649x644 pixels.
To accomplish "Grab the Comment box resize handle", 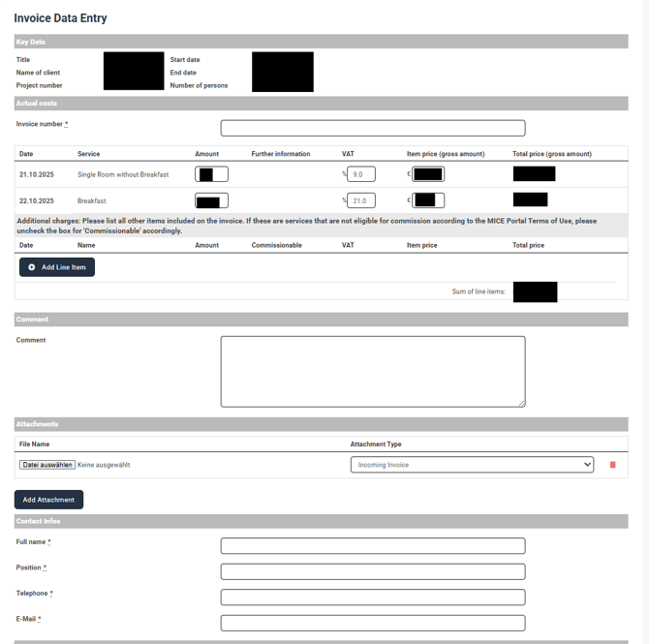I will (x=521, y=403).
